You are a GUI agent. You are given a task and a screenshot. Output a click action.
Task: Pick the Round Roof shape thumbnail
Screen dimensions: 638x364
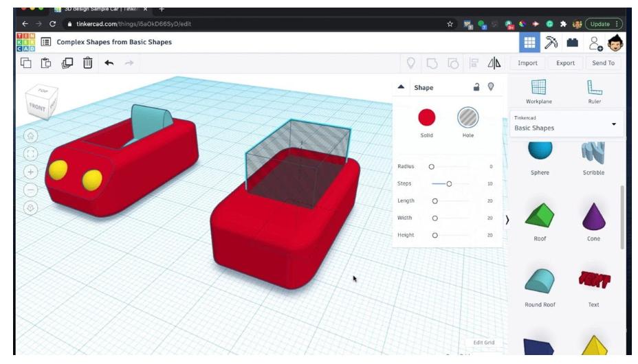click(x=539, y=282)
